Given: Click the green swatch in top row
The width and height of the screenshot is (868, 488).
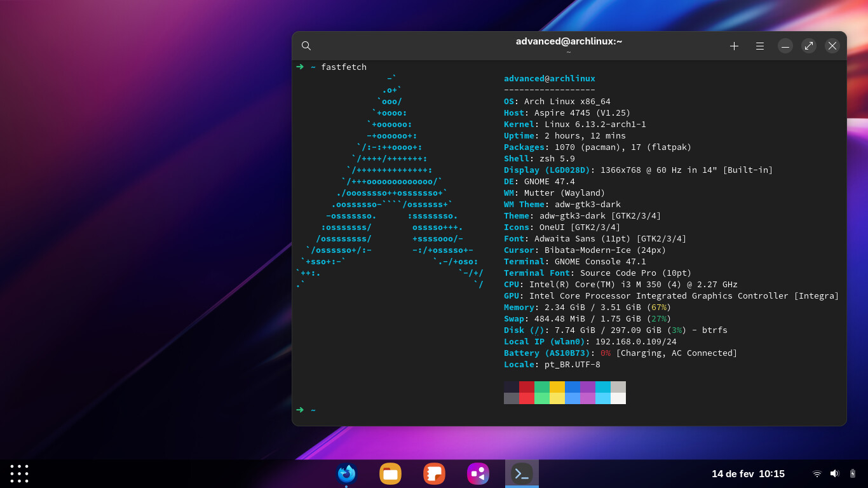Looking at the screenshot, I should (x=542, y=387).
